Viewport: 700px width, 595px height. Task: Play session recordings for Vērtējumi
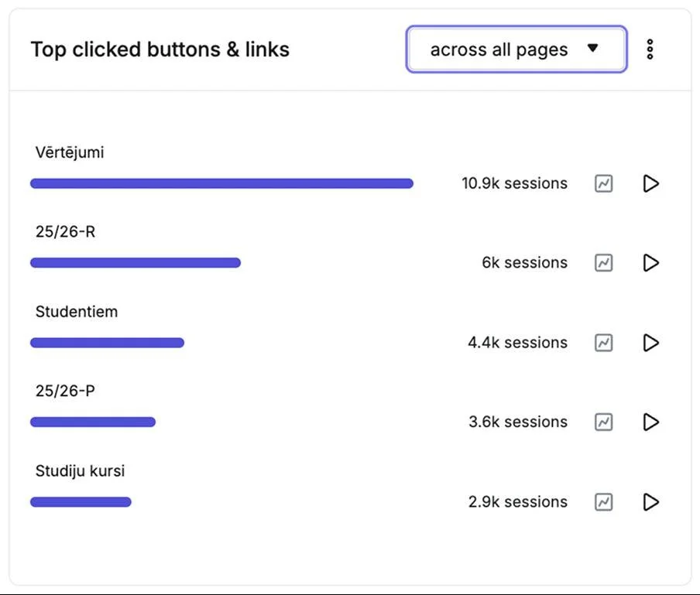(x=651, y=183)
